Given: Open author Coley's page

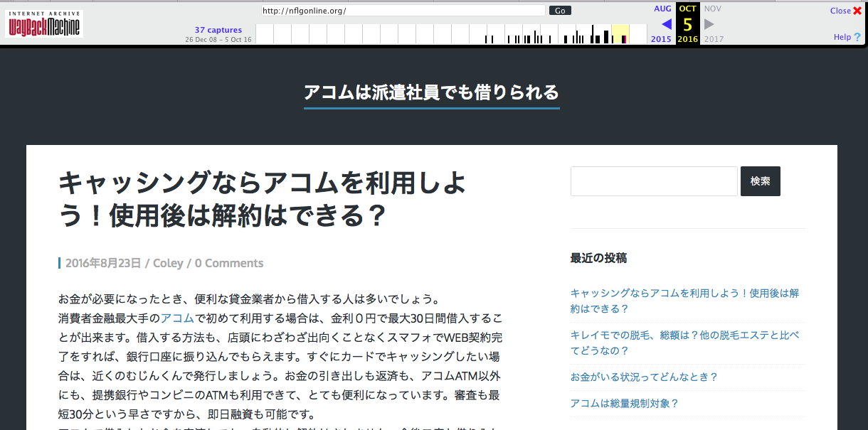Looking at the screenshot, I should tap(168, 263).
